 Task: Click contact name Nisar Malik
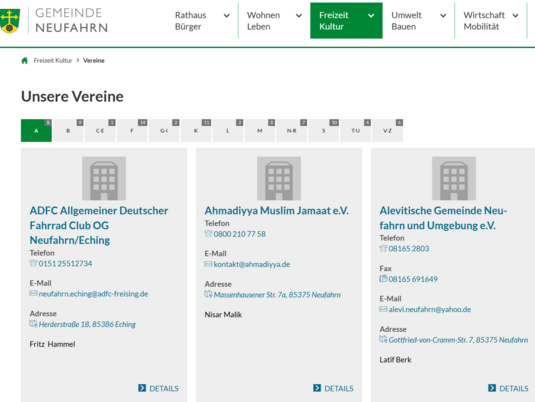(x=223, y=314)
